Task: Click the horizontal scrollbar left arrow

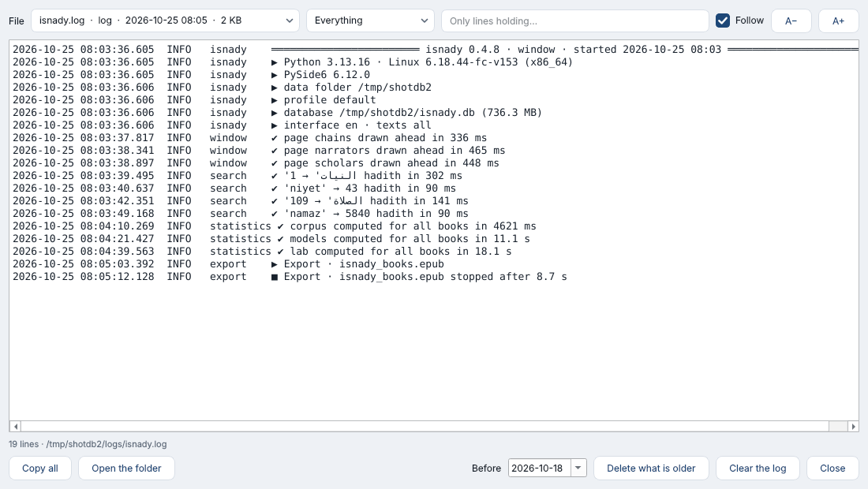Action: (16, 426)
